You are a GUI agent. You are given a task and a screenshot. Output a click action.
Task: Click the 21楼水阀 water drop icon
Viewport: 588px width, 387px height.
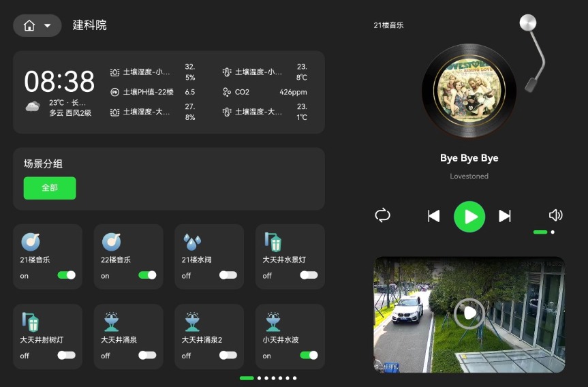click(191, 242)
